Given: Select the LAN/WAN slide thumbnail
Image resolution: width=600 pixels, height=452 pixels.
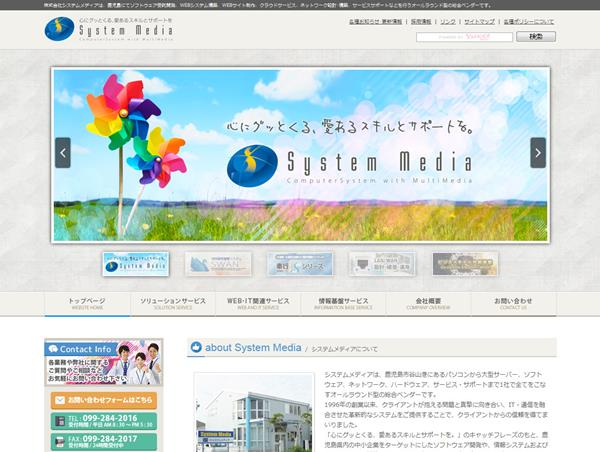Looking at the screenshot, I should pos(382,264).
